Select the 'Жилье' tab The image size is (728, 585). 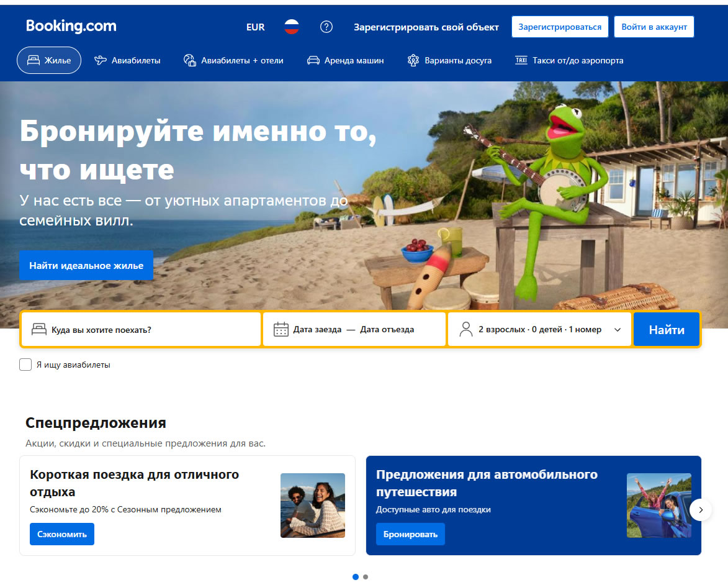pos(49,60)
